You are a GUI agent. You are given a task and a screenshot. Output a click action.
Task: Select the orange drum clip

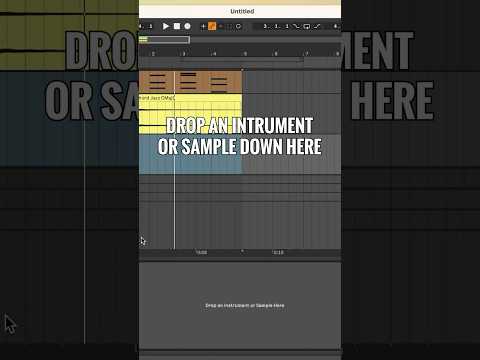point(190,81)
